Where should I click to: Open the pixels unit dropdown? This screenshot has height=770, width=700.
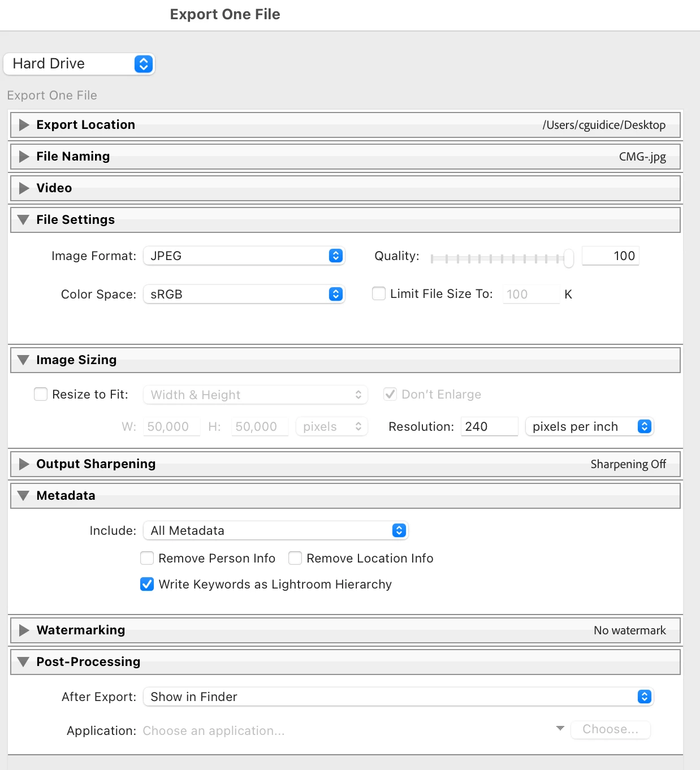tap(332, 427)
